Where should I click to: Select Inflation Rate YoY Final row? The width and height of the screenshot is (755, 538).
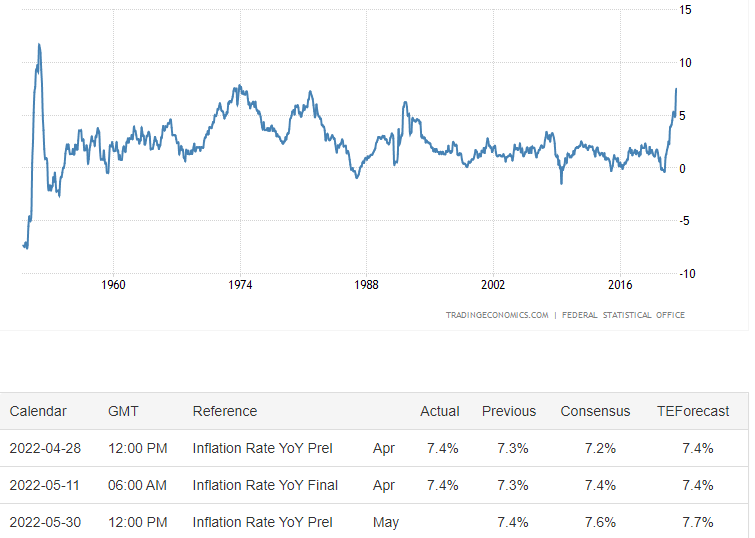point(374,486)
